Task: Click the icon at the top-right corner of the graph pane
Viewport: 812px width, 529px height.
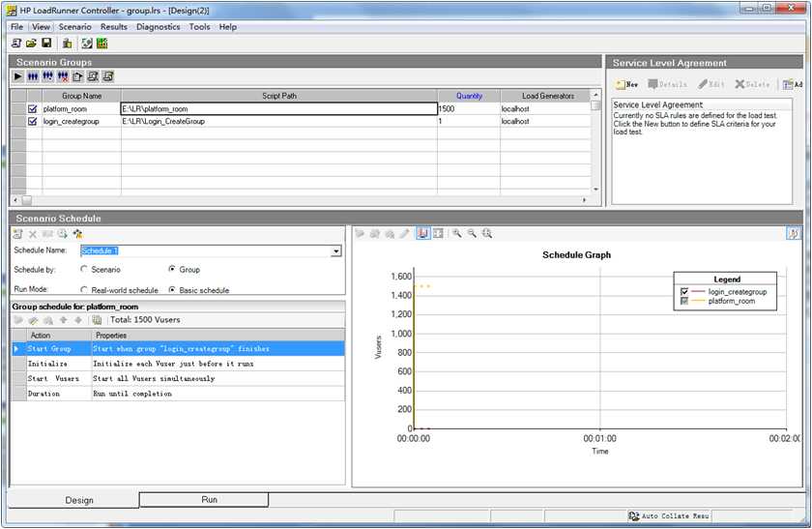Action: point(794,234)
